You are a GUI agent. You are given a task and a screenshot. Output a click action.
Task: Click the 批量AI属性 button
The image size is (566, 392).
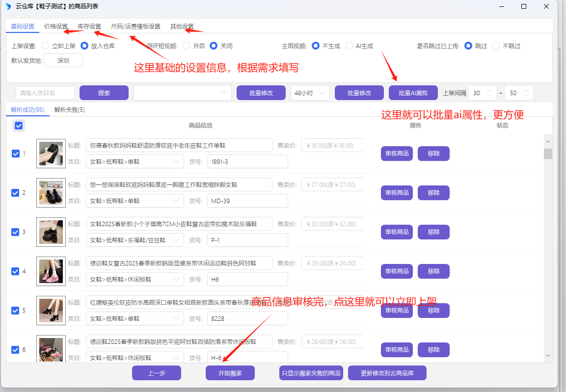coord(413,93)
